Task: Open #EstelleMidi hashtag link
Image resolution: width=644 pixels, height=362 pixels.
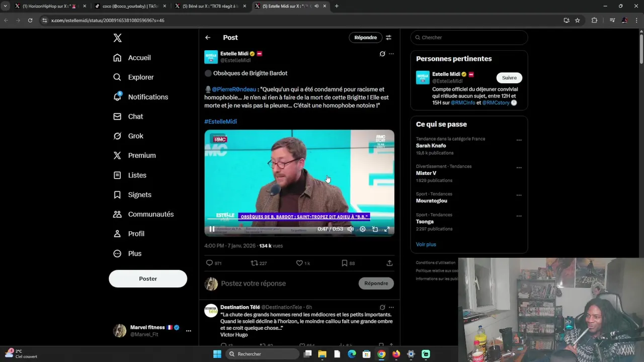Action: (x=220, y=122)
